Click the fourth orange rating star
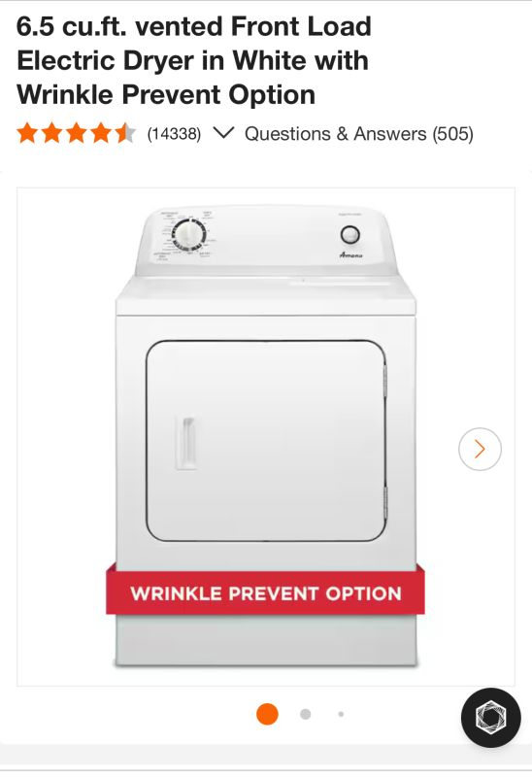This screenshot has height=777, width=532. tap(100, 133)
